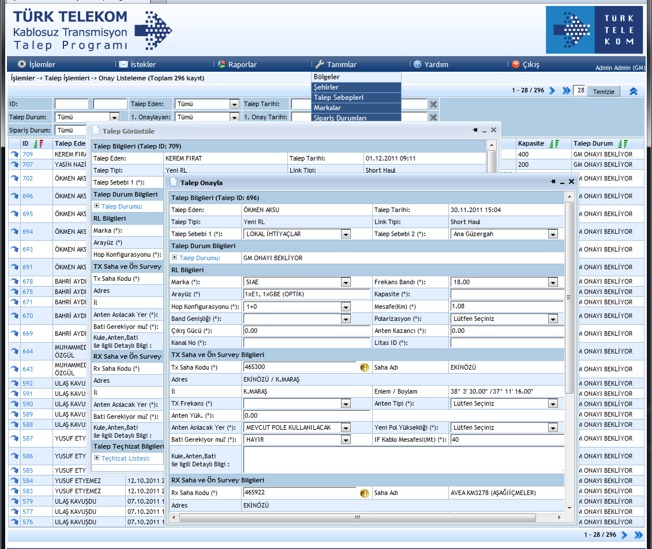This screenshot has width=652, height=549.
Task: Open request ID 587 link
Action: click(27, 439)
